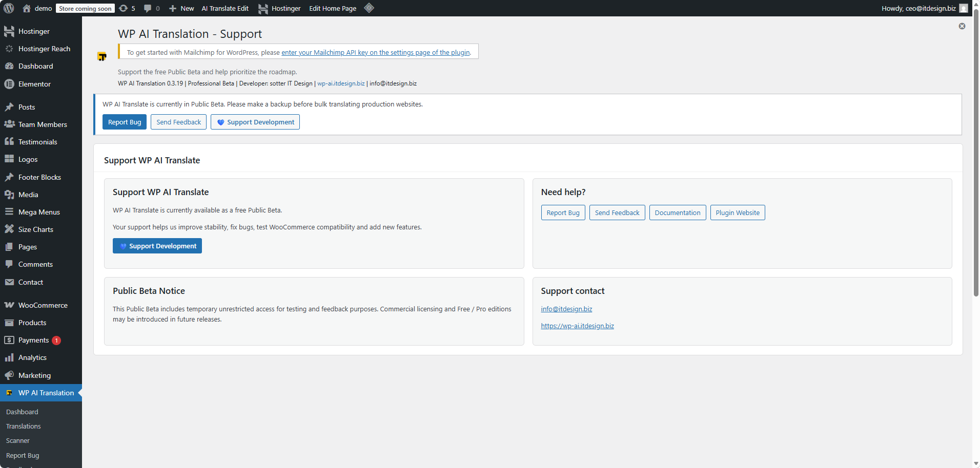Open the demo site home icon
Screen dimensions: 980x468
pyautogui.click(x=27, y=8)
